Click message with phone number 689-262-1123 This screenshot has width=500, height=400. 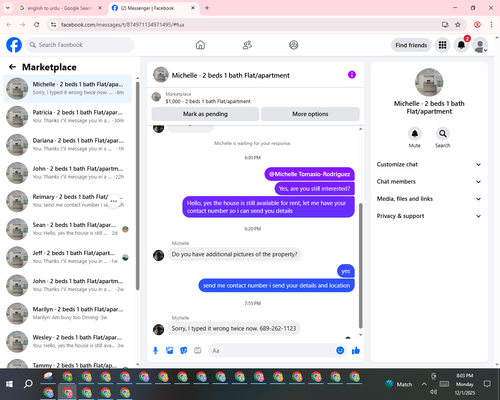tap(234, 328)
